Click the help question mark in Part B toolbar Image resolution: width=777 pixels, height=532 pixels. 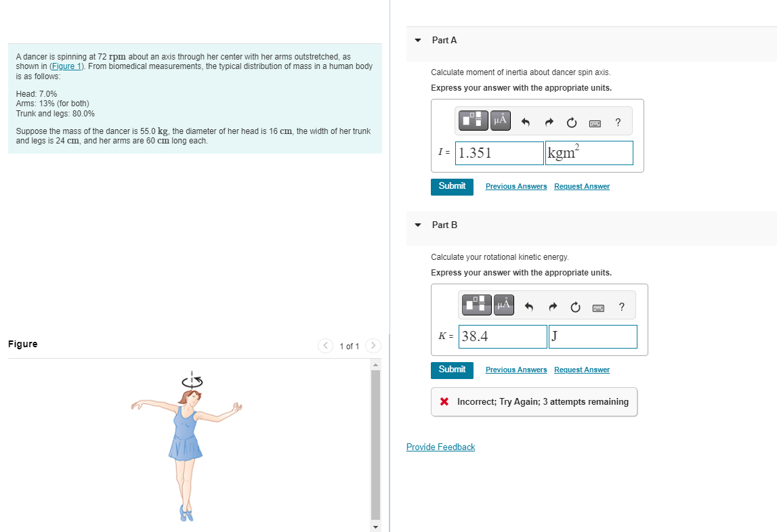click(621, 307)
